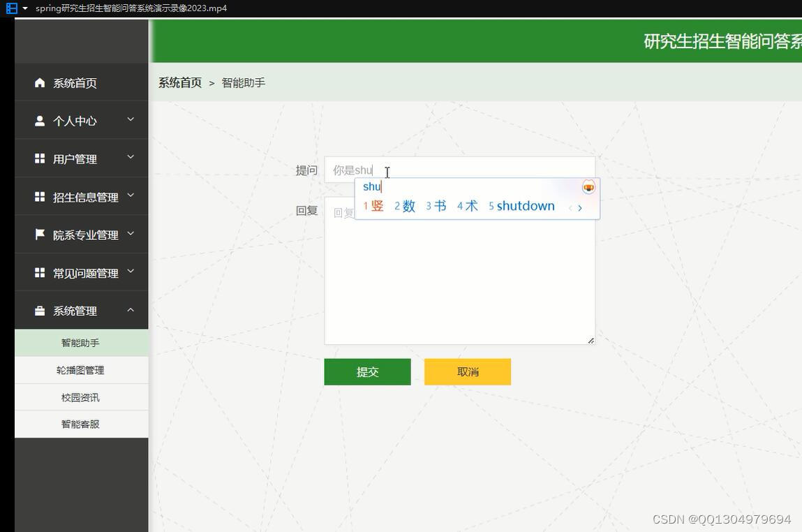802x532 pixels.
Task: Open the 常见问题管理 menu
Action: 82,273
